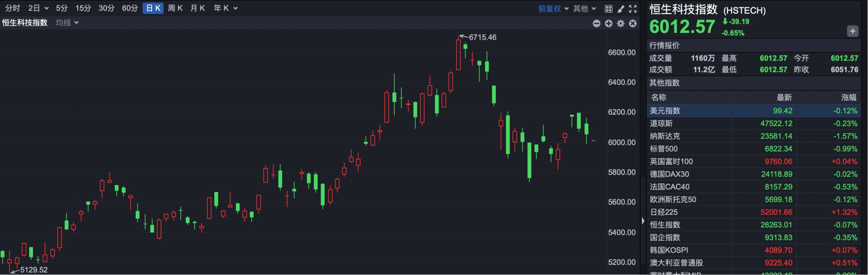Zoom in chart with plus icon
The width and height of the screenshot is (868, 275).
[609, 23]
